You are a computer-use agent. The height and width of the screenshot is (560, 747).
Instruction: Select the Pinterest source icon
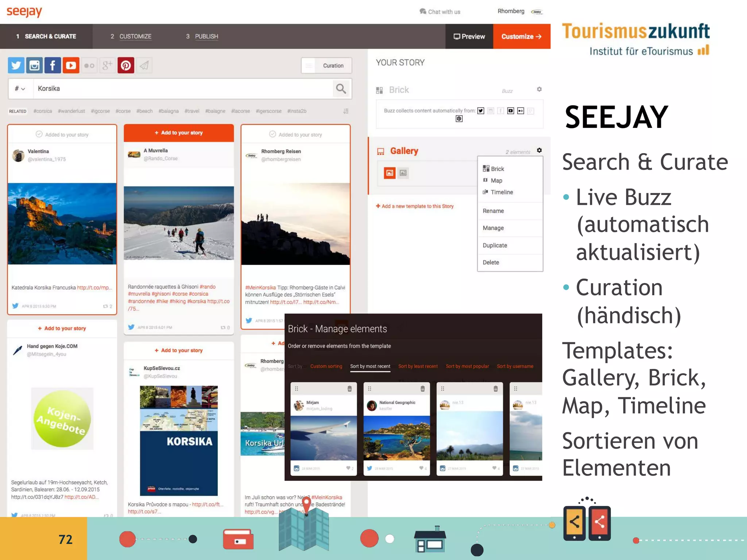point(125,66)
